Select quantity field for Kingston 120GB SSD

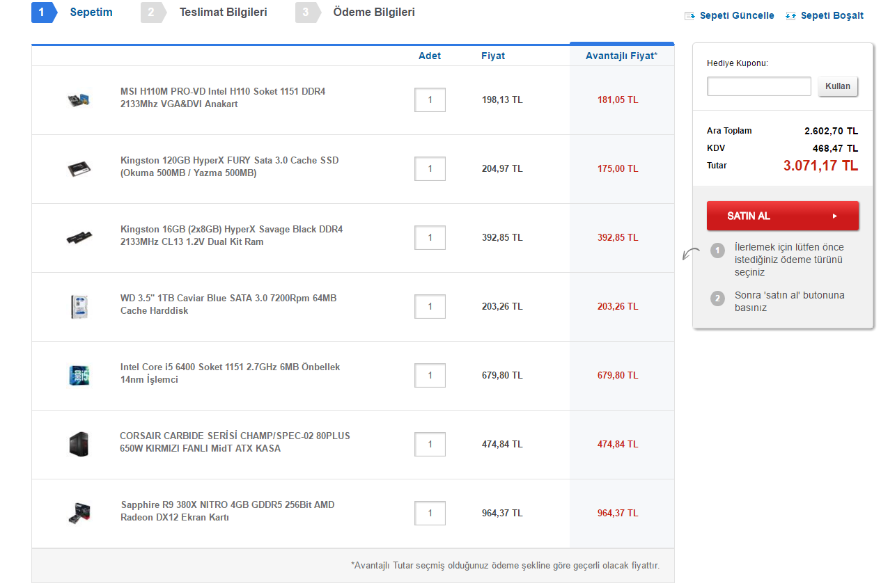click(430, 168)
